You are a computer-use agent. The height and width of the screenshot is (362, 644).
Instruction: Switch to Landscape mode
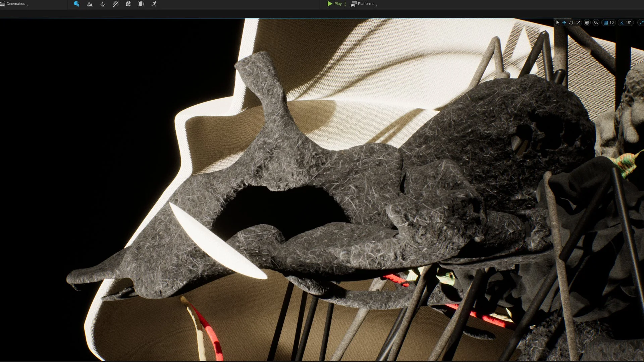click(90, 4)
